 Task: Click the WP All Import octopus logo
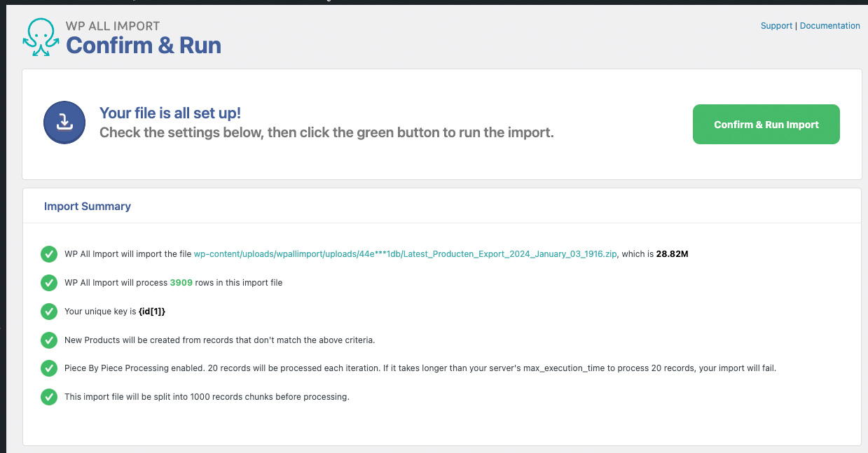pos(41,38)
